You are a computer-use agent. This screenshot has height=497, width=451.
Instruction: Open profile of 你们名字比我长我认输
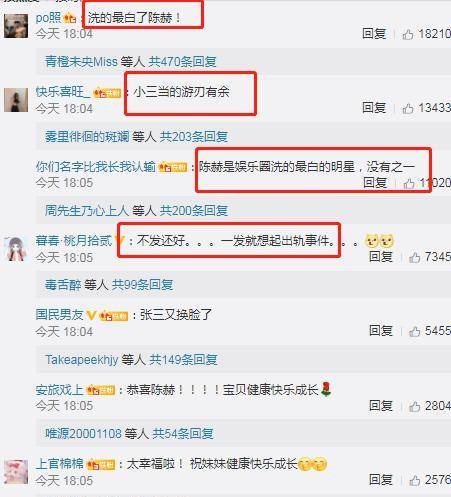[x=96, y=167]
